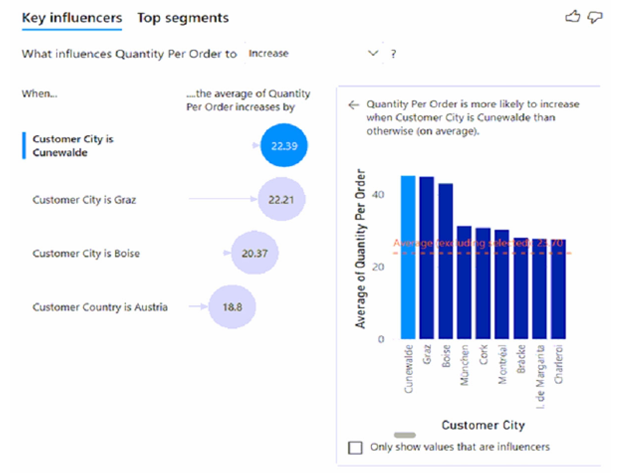The height and width of the screenshot is (473, 625).
Task: Select Customer City is Boise label
Action: point(86,254)
